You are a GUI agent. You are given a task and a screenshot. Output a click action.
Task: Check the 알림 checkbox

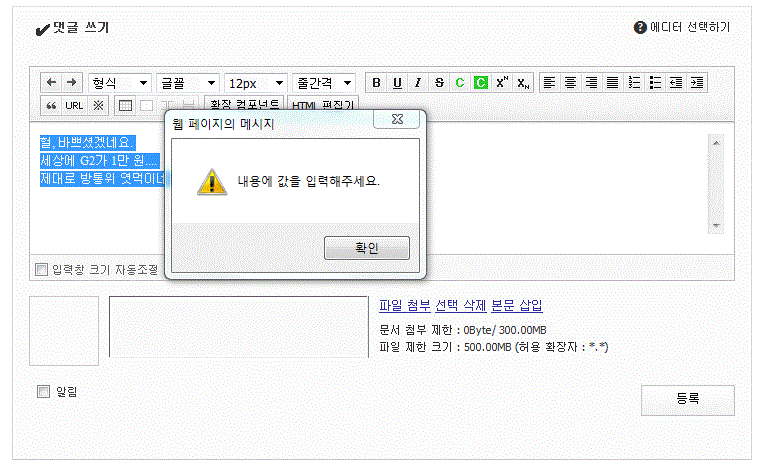pyautogui.click(x=43, y=392)
